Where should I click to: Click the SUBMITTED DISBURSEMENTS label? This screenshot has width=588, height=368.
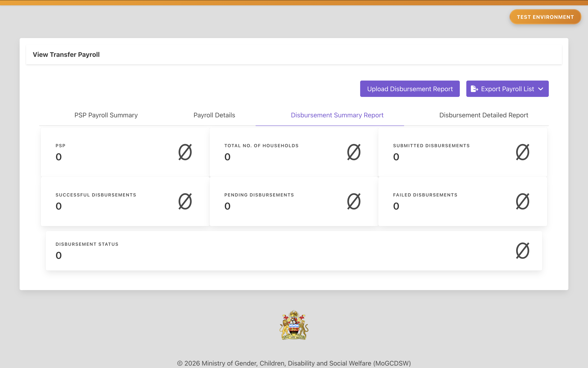pyautogui.click(x=431, y=146)
